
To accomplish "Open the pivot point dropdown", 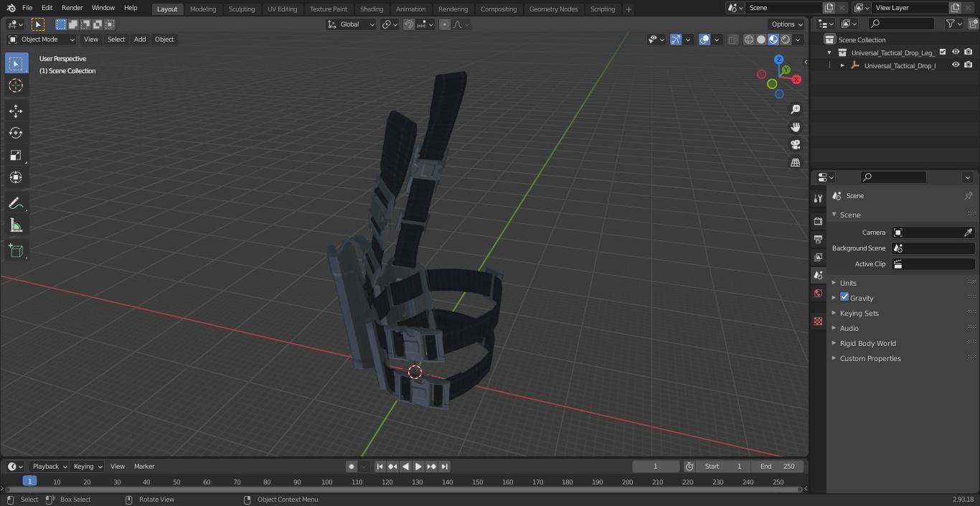I will (390, 24).
